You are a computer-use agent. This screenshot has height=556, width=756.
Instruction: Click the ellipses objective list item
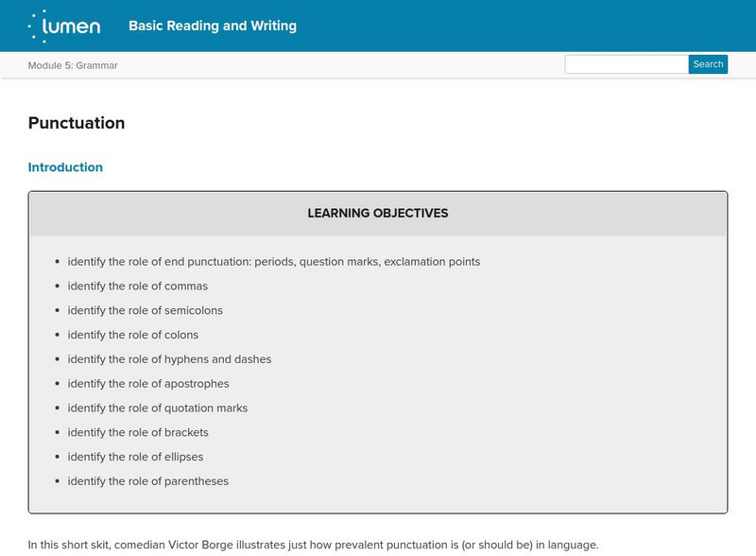[x=136, y=457]
